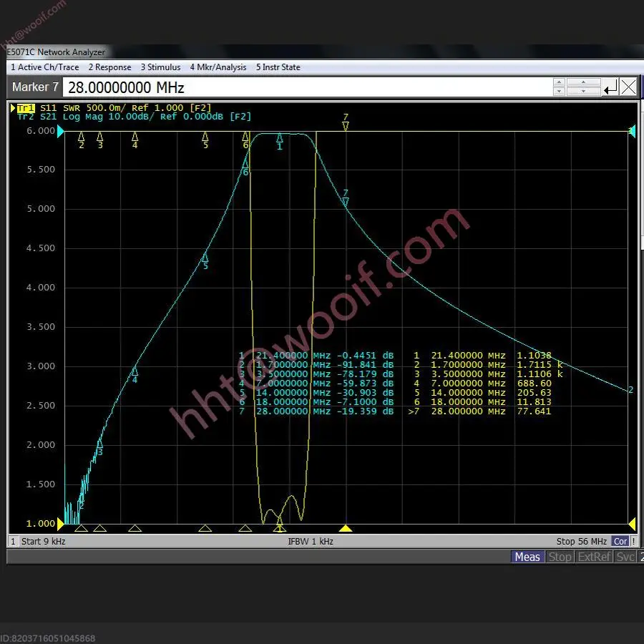Click the cyan reference arrow on right graph edge
The width and height of the screenshot is (644, 644).
(632, 131)
